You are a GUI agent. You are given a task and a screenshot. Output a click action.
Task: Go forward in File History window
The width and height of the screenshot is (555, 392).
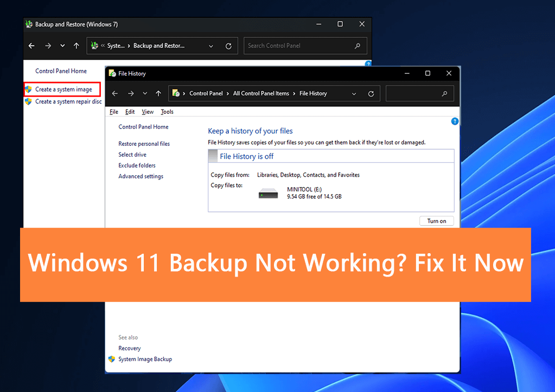tap(131, 93)
